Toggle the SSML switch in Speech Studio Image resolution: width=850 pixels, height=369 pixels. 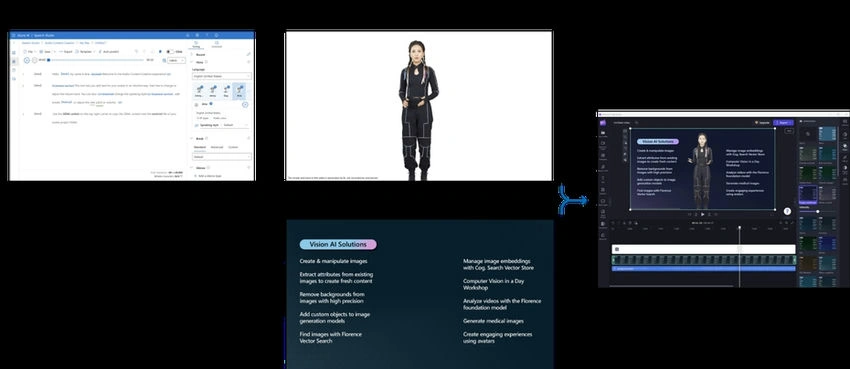tap(170, 51)
